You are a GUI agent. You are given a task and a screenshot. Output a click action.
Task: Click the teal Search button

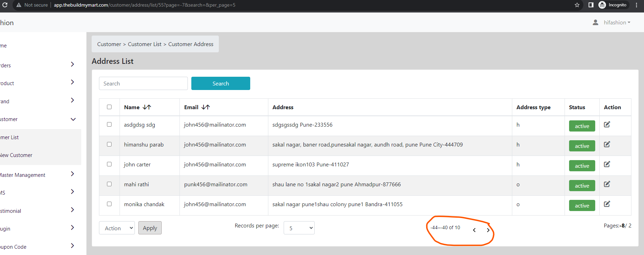click(221, 83)
